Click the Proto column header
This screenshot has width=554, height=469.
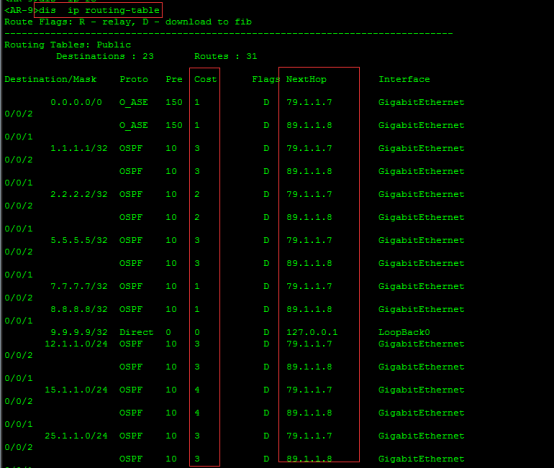pyautogui.click(x=134, y=80)
